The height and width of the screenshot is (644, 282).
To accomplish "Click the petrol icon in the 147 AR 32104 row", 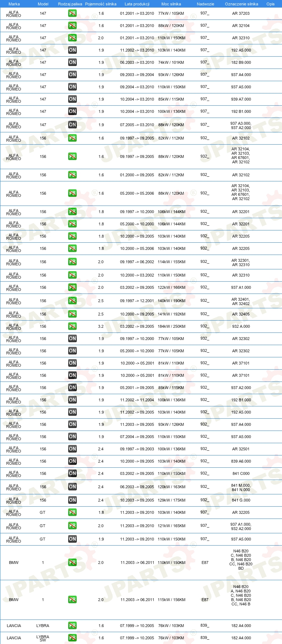I will (x=72, y=26).
